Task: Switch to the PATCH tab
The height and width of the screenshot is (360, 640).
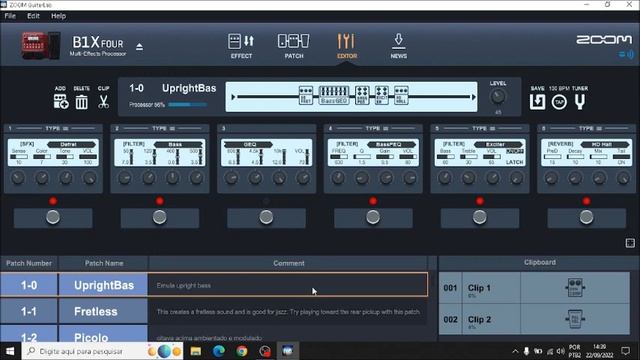Action: (x=294, y=46)
